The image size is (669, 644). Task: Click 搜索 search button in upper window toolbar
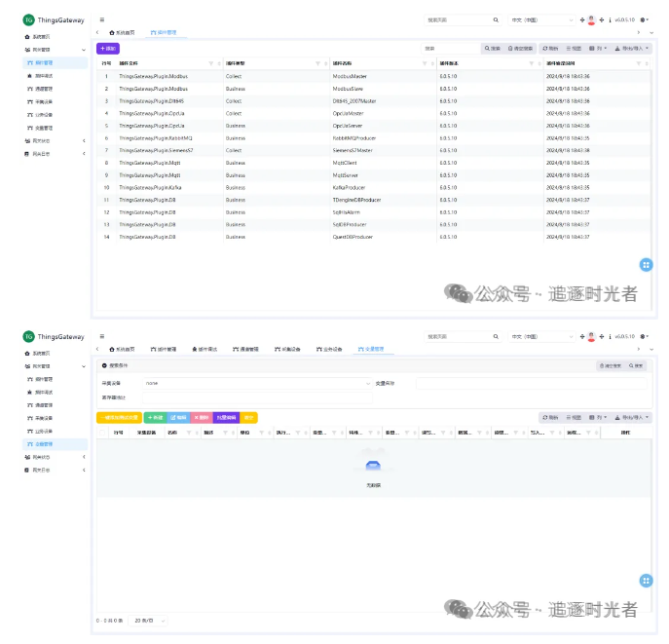coord(493,49)
